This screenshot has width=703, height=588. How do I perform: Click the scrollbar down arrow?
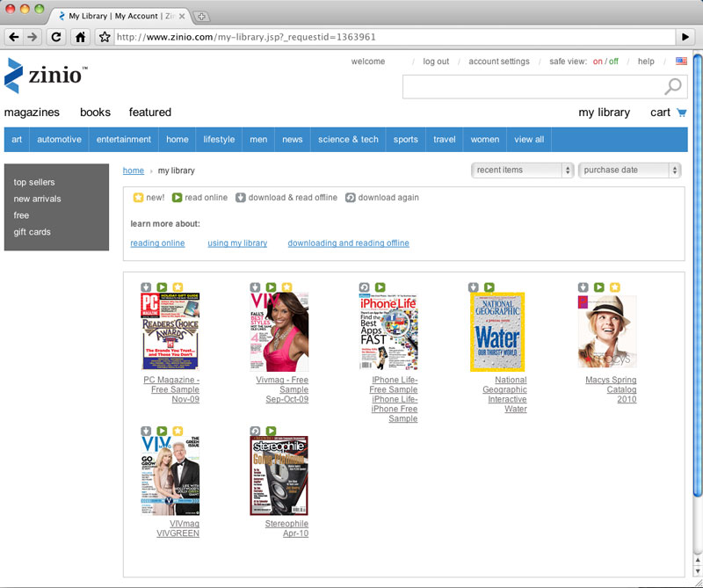698,571
